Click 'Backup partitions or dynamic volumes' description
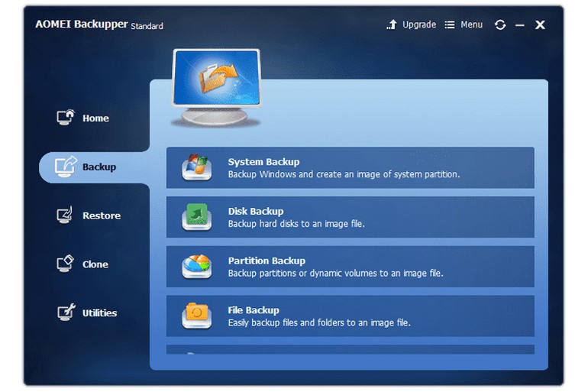 (336, 273)
